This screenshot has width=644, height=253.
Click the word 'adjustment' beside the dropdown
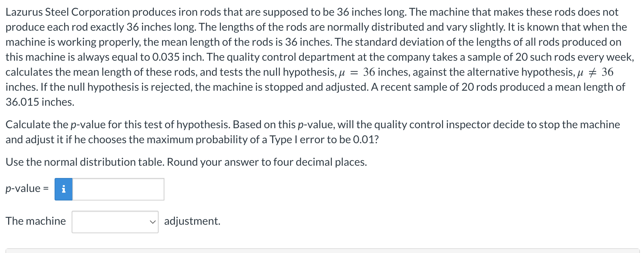[192, 222]
